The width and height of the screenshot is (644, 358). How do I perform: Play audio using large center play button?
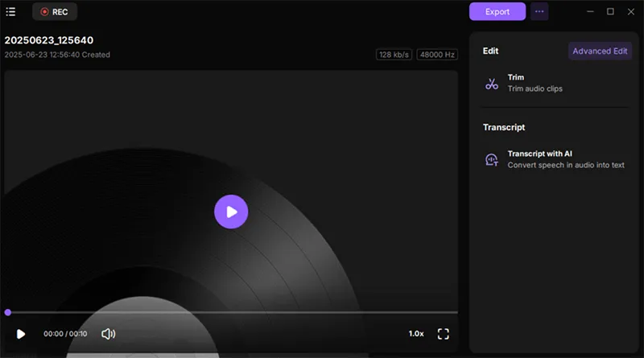click(x=231, y=212)
